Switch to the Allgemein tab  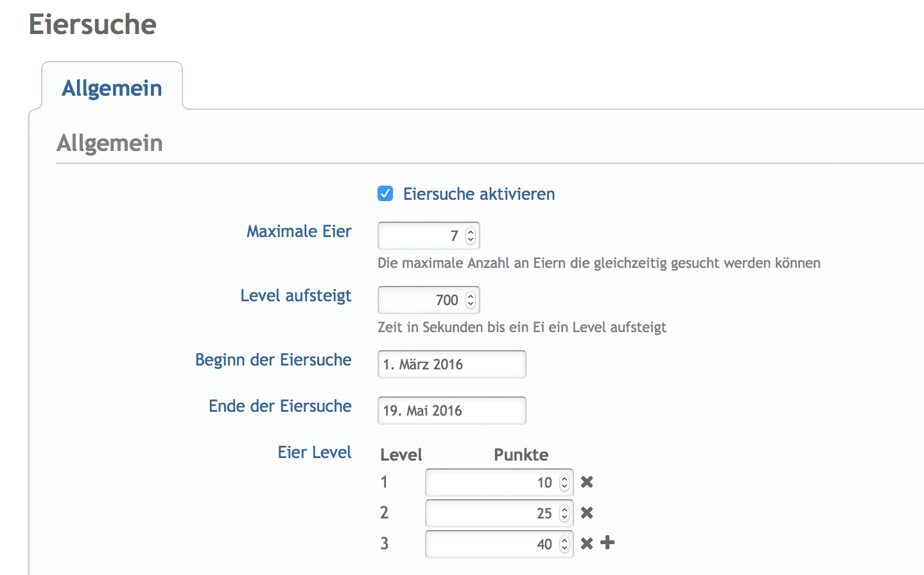[112, 88]
